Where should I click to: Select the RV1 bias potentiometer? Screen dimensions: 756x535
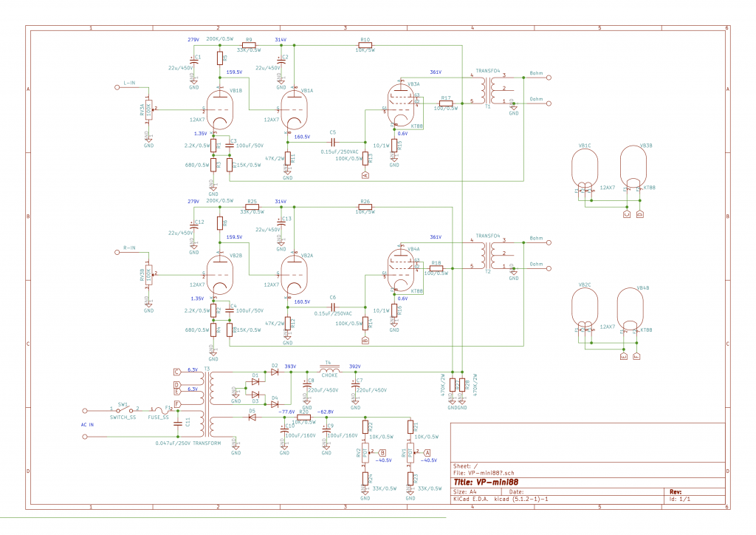click(x=410, y=451)
